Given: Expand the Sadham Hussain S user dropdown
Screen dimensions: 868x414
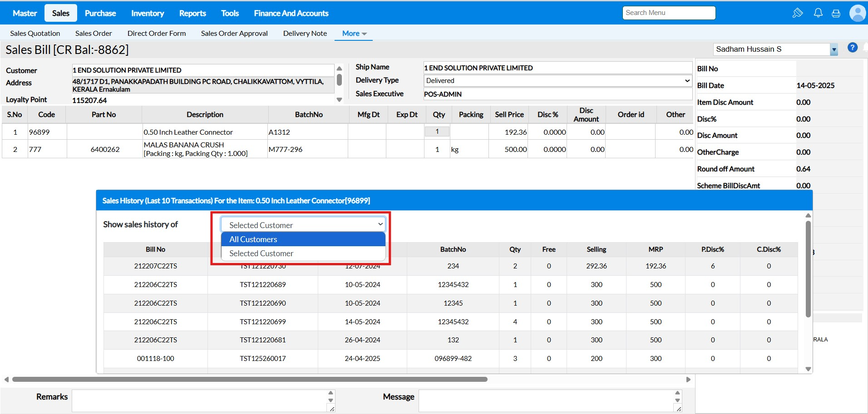Looking at the screenshot, I should 833,49.
